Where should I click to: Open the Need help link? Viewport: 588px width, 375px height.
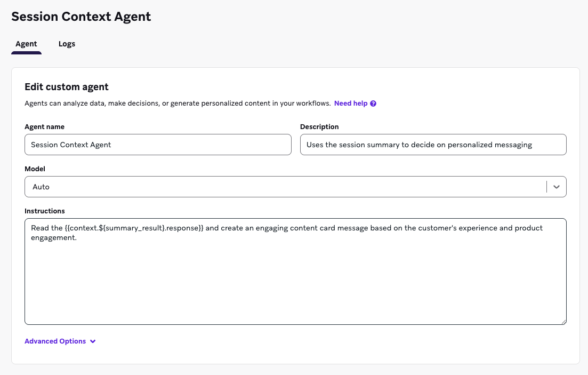pyautogui.click(x=350, y=103)
